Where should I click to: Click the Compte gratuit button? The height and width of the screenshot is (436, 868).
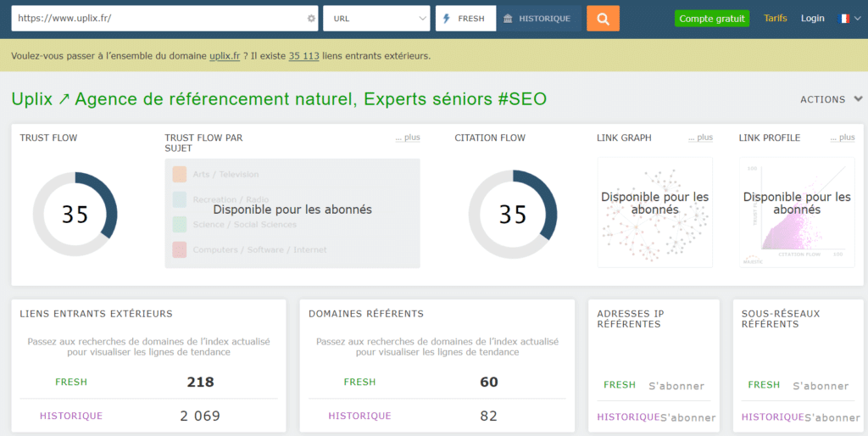(x=712, y=19)
